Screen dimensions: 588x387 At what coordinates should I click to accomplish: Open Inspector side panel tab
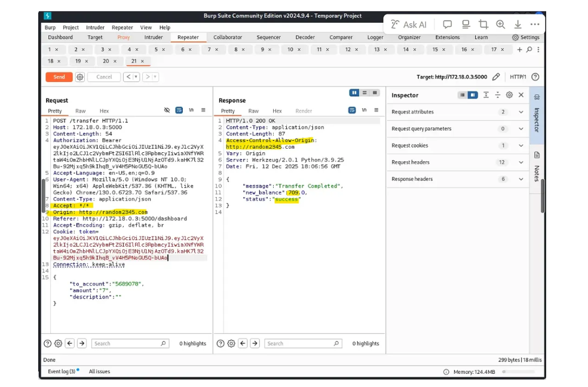(537, 115)
